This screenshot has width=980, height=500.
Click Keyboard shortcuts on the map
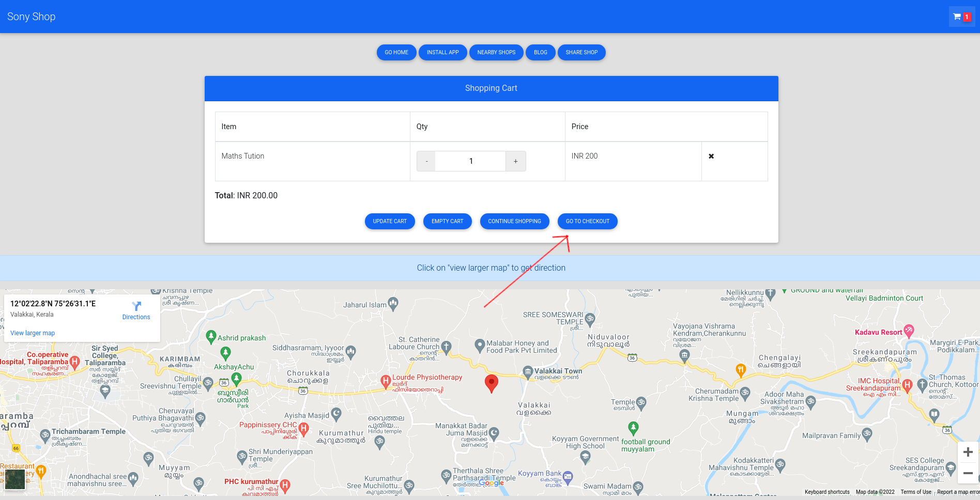pos(827,492)
